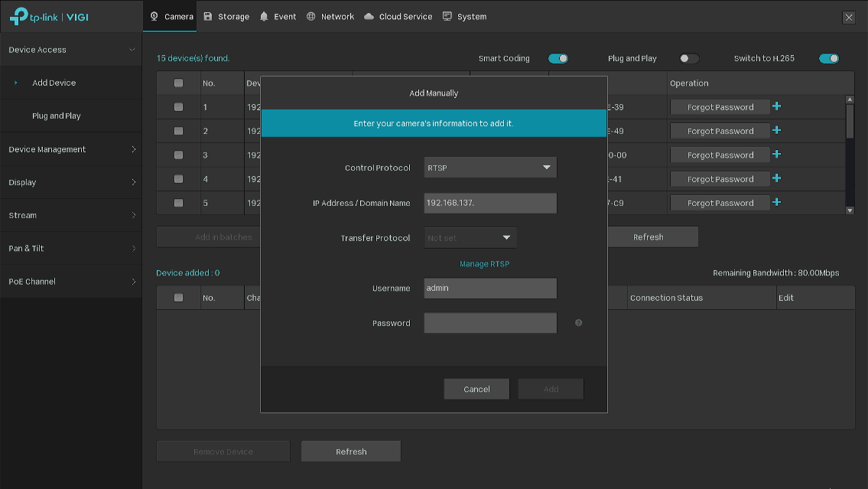This screenshot has height=489, width=868.
Task: Expand the Stream section
Action: coord(71,215)
